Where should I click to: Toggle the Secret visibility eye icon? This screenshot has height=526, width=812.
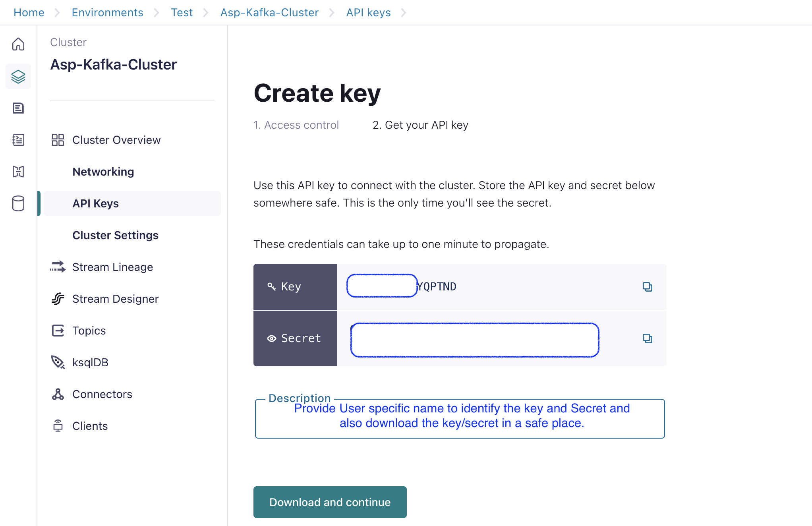point(272,338)
